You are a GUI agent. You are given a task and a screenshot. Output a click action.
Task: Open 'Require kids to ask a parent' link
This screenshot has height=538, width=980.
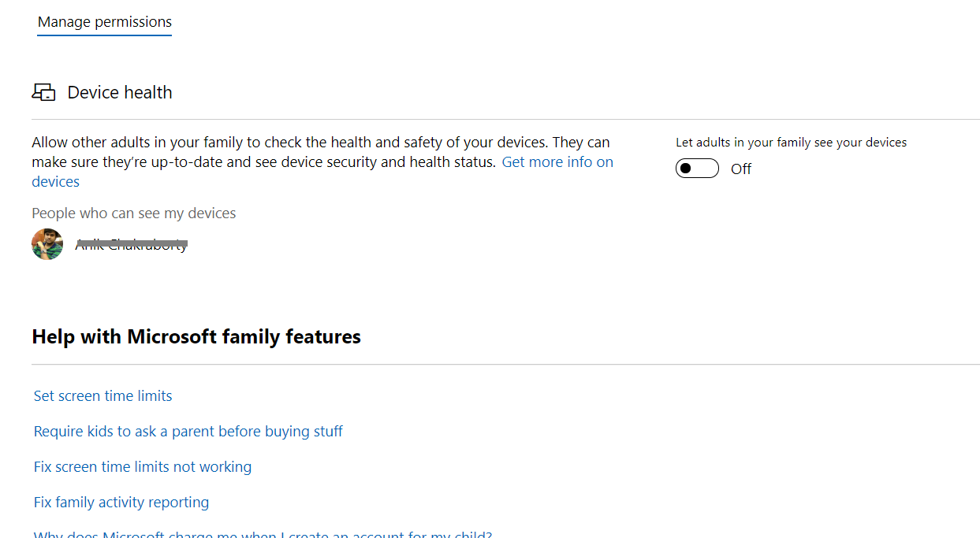pyautogui.click(x=188, y=432)
